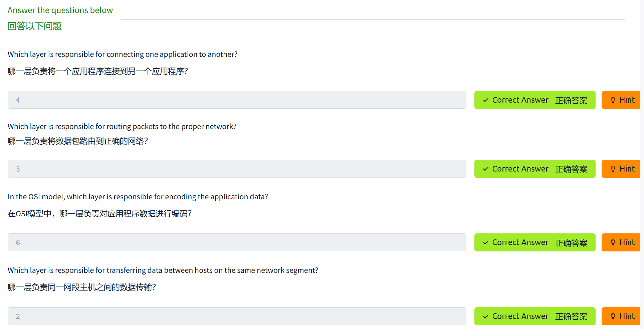The width and height of the screenshot is (644, 329).
Task: Show the Hint for the routing packets question
Action: click(x=623, y=169)
